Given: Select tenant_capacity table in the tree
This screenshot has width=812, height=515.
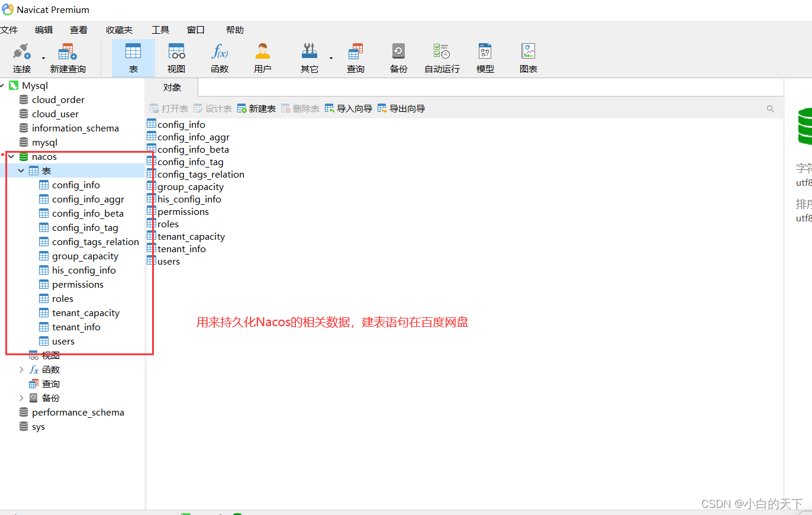Looking at the screenshot, I should coord(86,313).
